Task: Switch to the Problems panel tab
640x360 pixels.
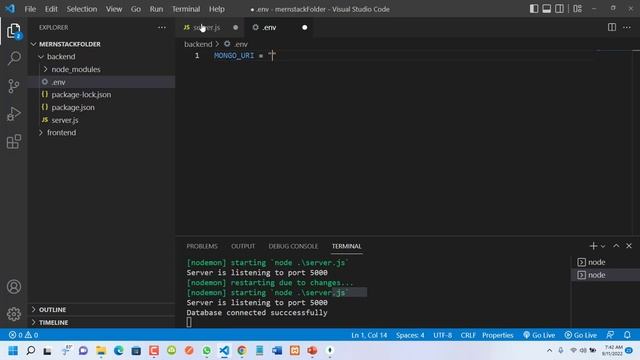Action: (202, 246)
